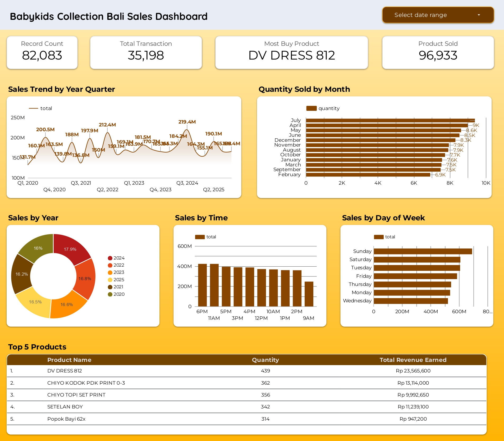This screenshot has width=504, height=441.
Task: Select the Popok Bayi 62x table row
Action: click(x=246, y=419)
